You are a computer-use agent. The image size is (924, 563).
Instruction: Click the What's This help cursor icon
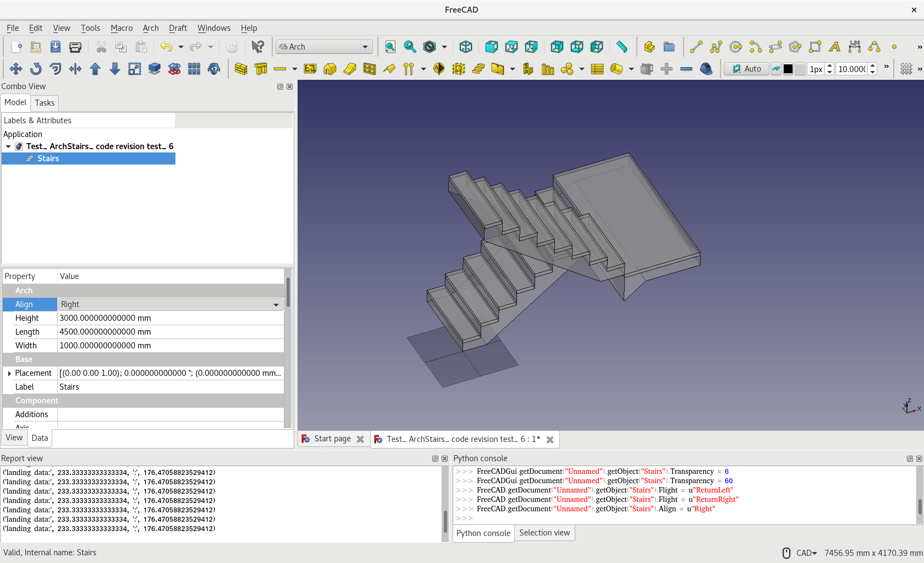(257, 47)
